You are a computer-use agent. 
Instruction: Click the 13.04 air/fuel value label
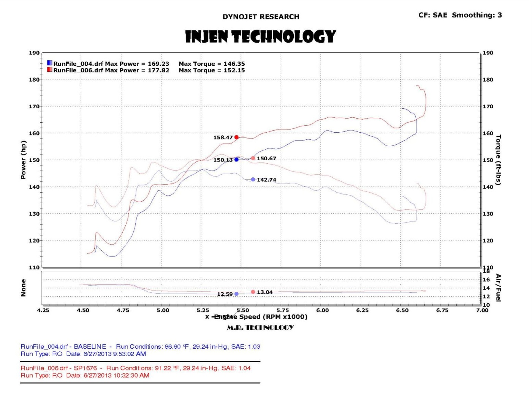point(265,292)
